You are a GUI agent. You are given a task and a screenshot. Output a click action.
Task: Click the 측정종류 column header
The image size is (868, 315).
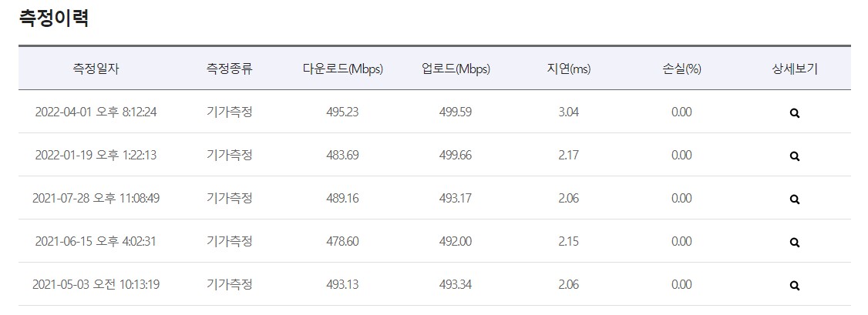click(x=229, y=69)
